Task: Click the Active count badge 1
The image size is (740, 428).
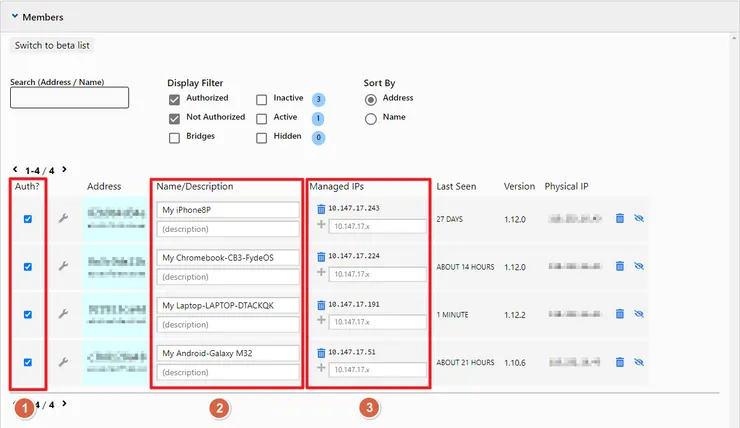Action: [x=319, y=118]
